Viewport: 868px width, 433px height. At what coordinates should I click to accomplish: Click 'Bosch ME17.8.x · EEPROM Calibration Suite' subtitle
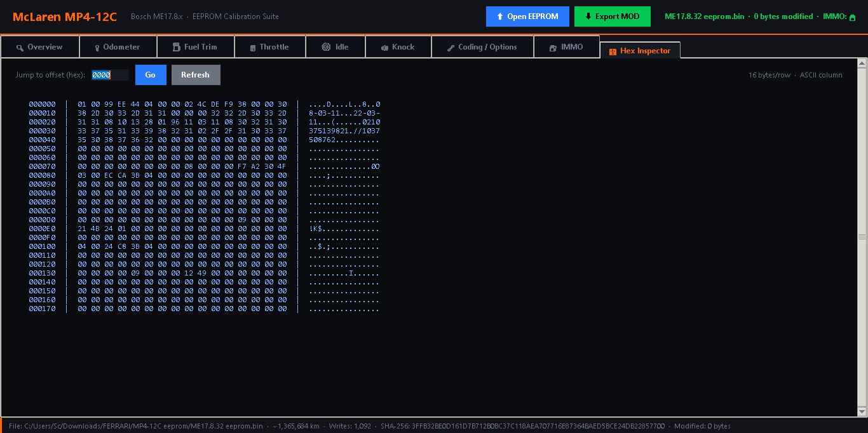tap(205, 17)
